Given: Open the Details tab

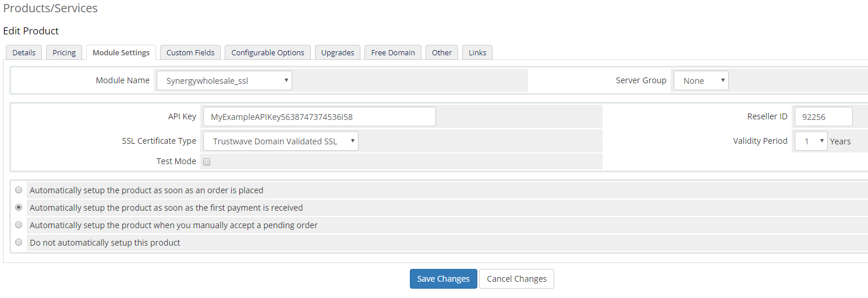Looking at the screenshot, I should [x=24, y=52].
